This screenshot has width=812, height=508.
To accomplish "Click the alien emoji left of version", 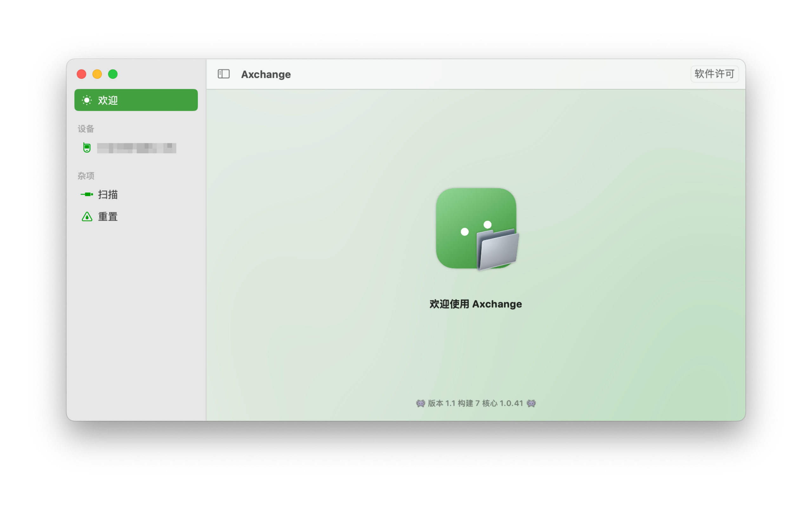I will pos(420,403).
